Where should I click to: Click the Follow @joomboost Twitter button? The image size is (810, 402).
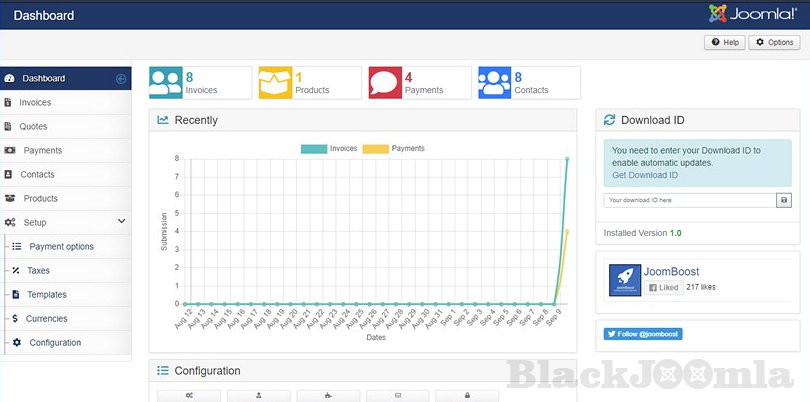[x=643, y=334]
